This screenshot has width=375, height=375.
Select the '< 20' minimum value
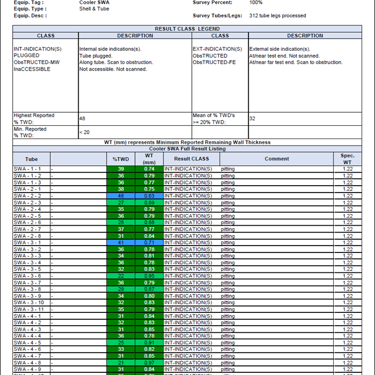click(85, 132)
